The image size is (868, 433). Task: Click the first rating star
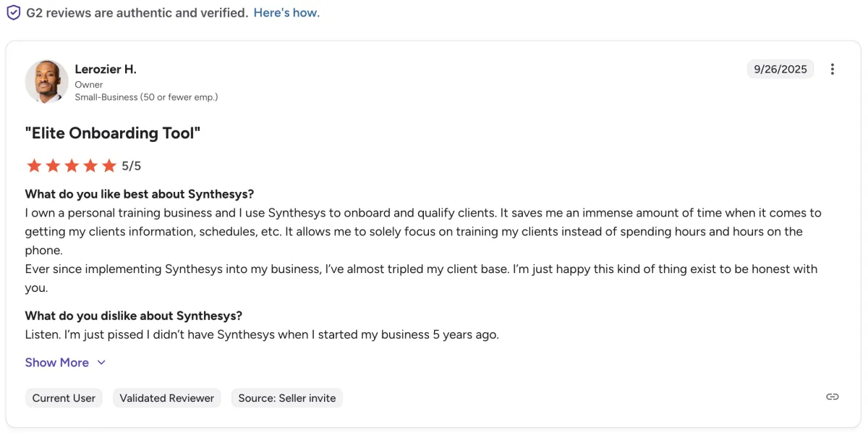pos(34,166)
